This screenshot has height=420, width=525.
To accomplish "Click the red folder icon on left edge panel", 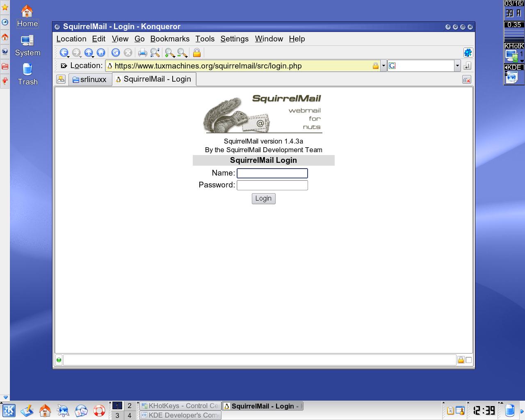I will point(5,66).
